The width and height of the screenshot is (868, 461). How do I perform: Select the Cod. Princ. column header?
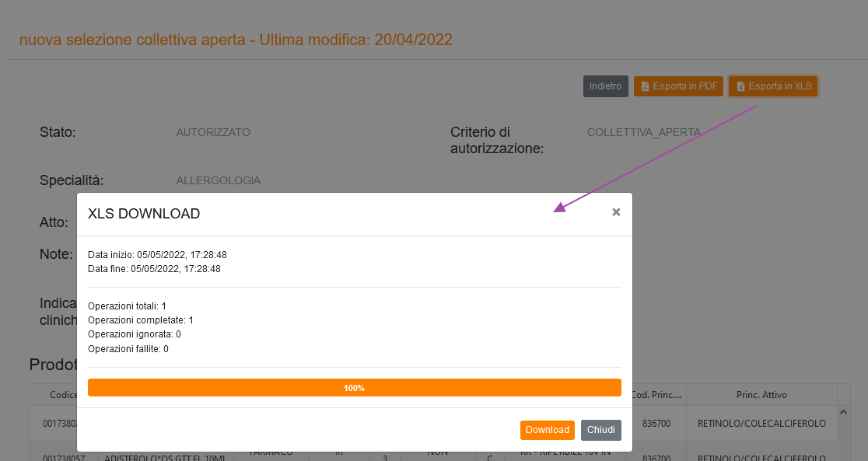point(657,395)
